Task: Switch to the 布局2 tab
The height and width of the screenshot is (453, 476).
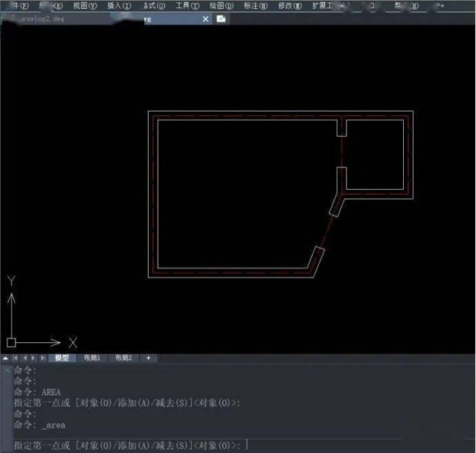Action: (x=123, y=358)
